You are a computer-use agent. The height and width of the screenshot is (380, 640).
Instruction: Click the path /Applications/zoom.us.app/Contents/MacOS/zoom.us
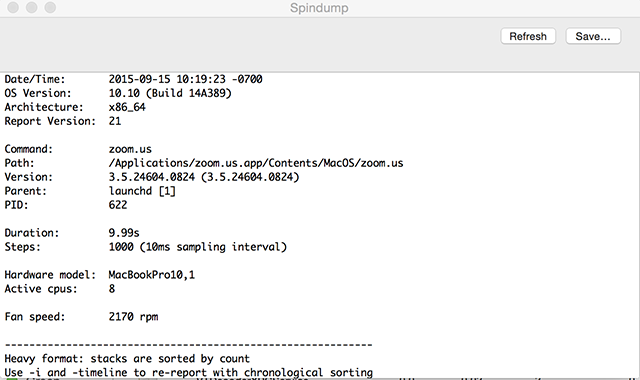click(x=256, y=163)
